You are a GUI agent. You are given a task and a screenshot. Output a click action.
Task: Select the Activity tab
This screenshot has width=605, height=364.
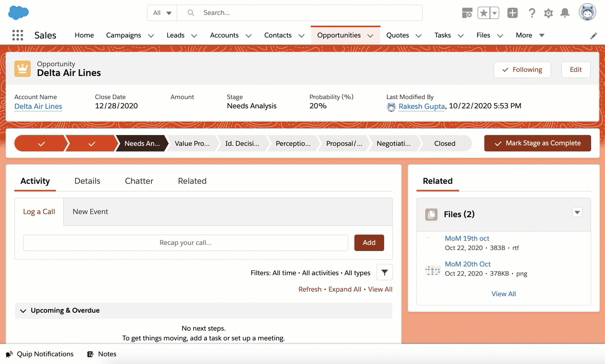tap(35, 181)
